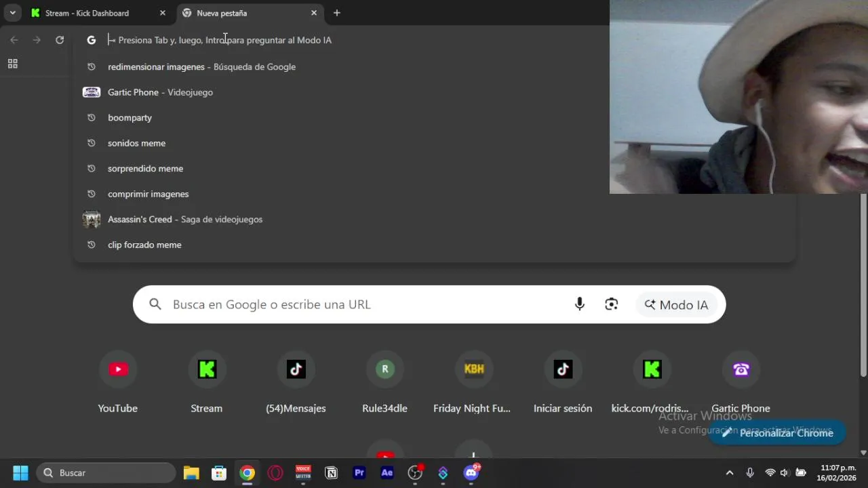Click the Google G icon in address bar

(92, 40)
